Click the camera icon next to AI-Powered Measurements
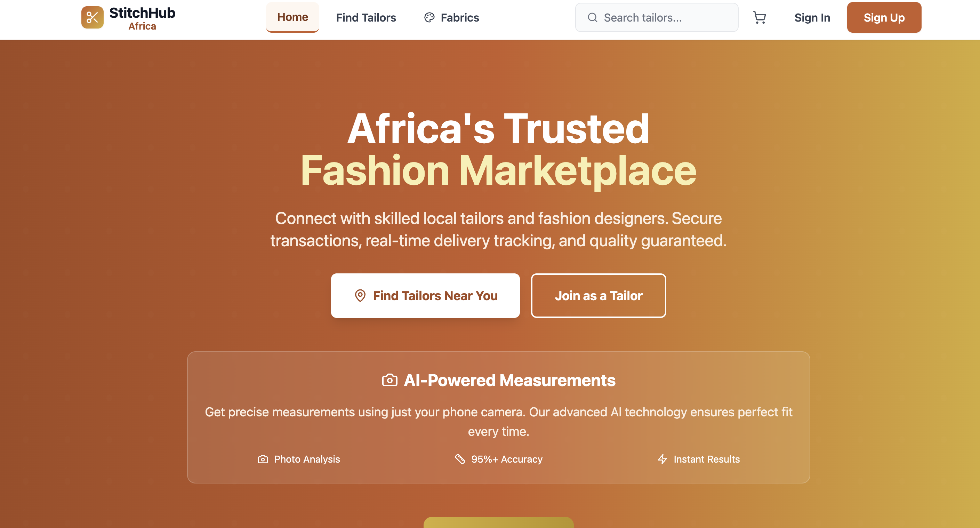The height and width of the screenshot is (528, 980). click(389, 380)
